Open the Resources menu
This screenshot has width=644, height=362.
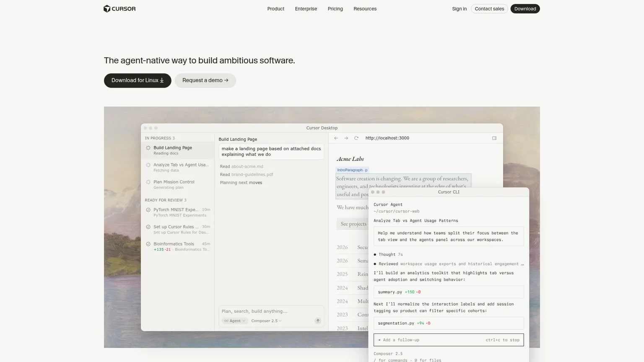365,9
